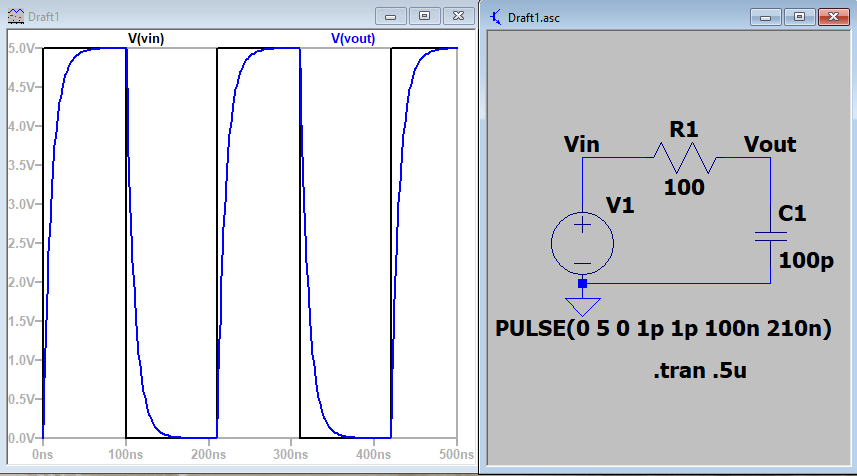857x476 pixels.
Task: Select the V1 voltage source symbol
Action: point(582,243)
